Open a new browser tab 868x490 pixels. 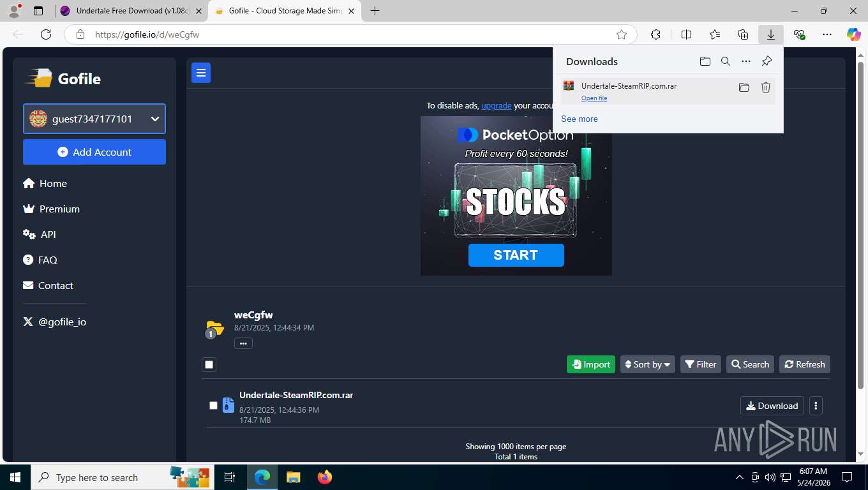(375, 11)
